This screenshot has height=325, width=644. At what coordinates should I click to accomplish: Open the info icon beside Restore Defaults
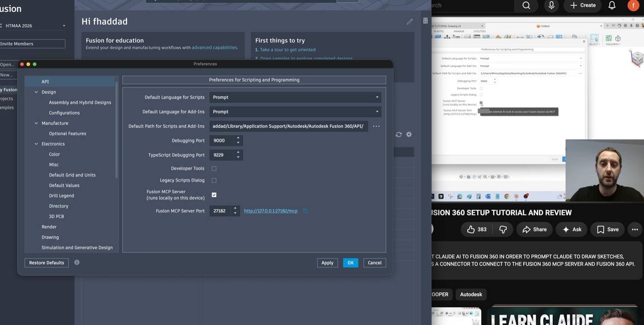click(77, 262)
